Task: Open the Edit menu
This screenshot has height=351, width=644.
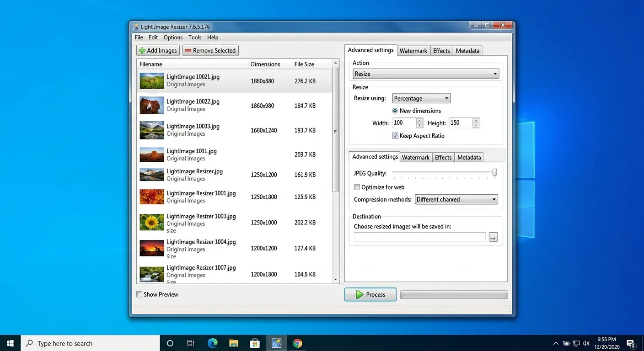Action: coord(153,37)
